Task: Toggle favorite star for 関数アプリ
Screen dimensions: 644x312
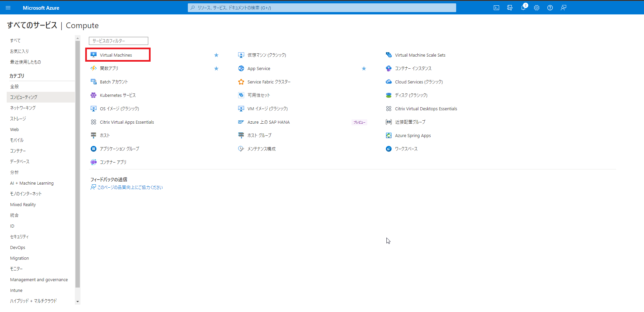Action: pyautogui.click(x=216, y=68)
